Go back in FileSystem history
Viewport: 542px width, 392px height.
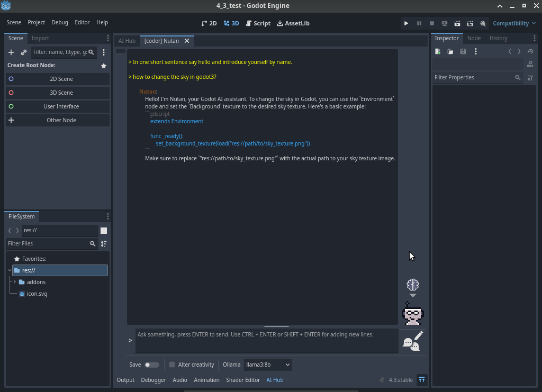click(10, 230)
